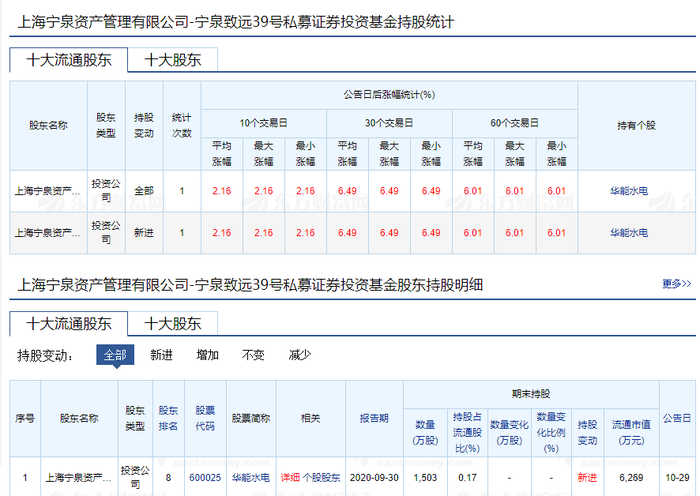Image resolution: width=700 pixels, height=496 pixels.
Task: Filter holdings change by 全部
Action: pyautogui.click(x=115, y=355)
